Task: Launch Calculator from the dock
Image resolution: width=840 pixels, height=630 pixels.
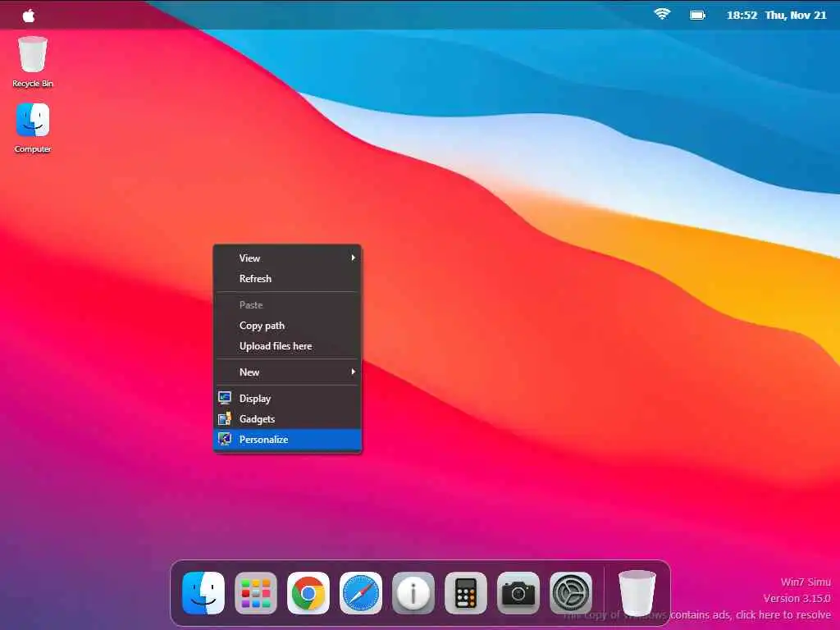Action: click(466, 593)
